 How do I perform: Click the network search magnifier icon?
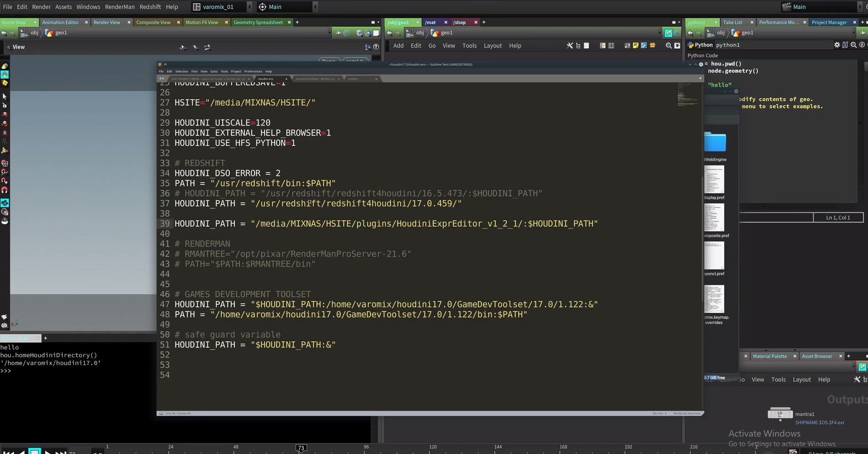tap(669, 45)
